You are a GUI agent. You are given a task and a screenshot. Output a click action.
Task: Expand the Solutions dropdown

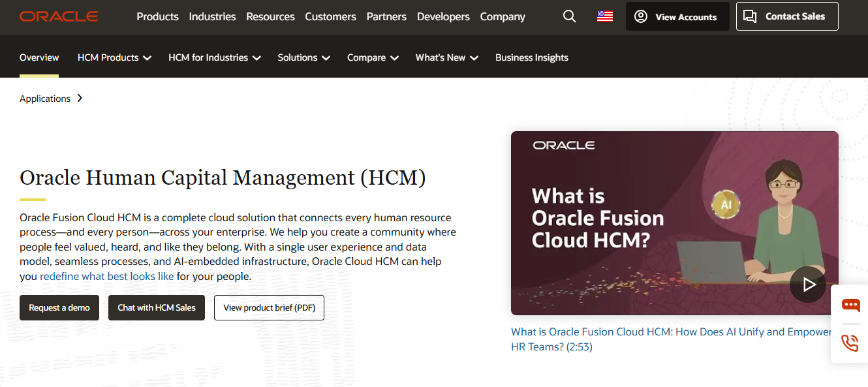[x=303, y=57]
